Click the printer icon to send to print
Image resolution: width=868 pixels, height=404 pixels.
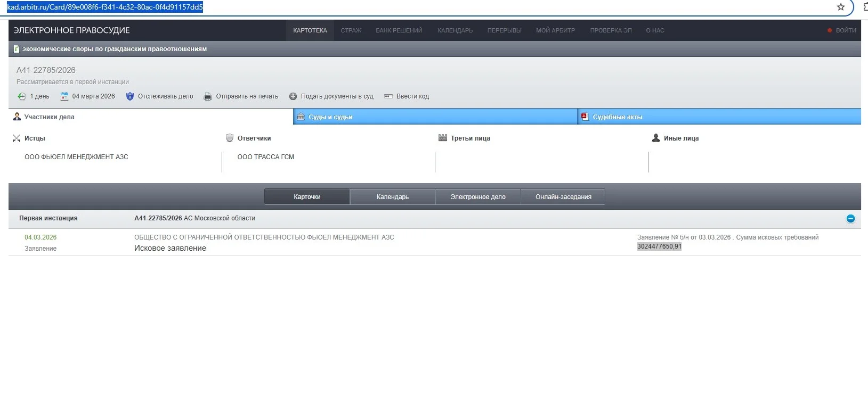[208, 96]
